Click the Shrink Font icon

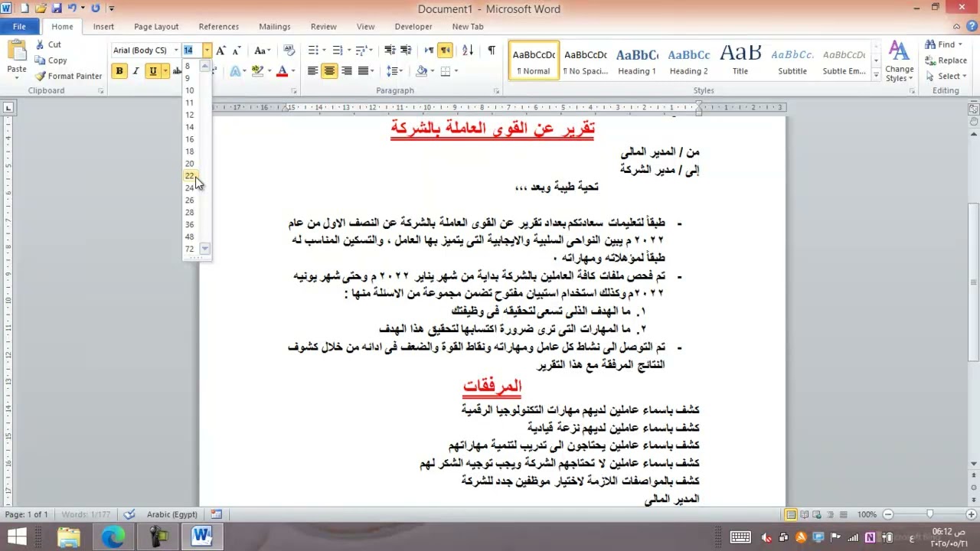[236, 51]
